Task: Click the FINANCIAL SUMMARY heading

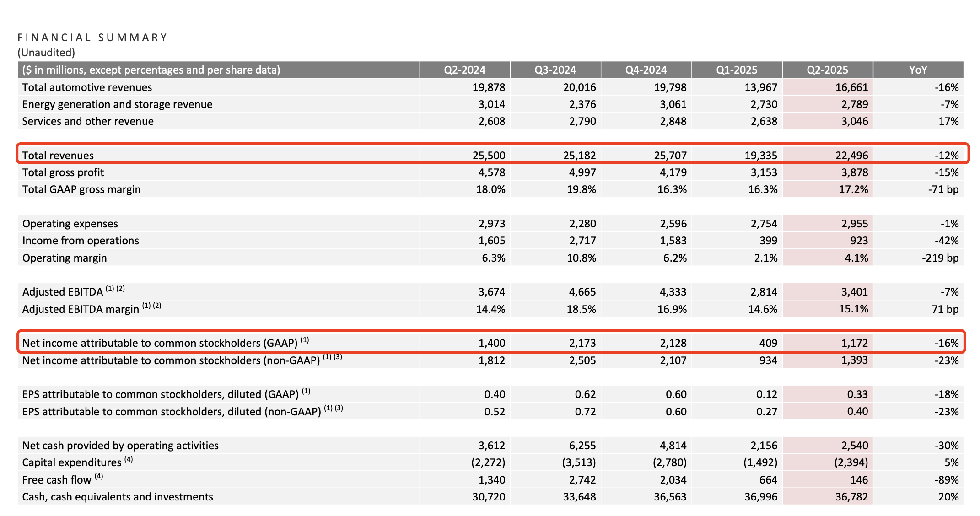Action: (x=93, y=38)
